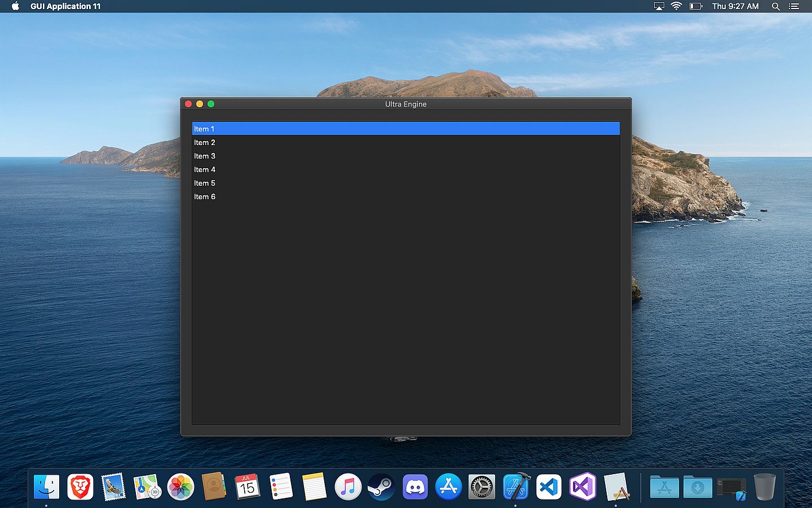Open Steam from the Dock
This screenshot has height=508, width=812.
[381, 487]
